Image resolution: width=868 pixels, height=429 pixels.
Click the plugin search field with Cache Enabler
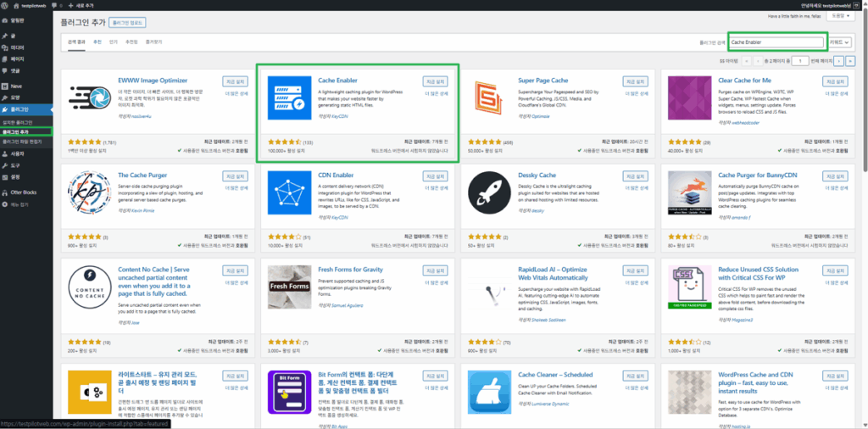(776, 42)
